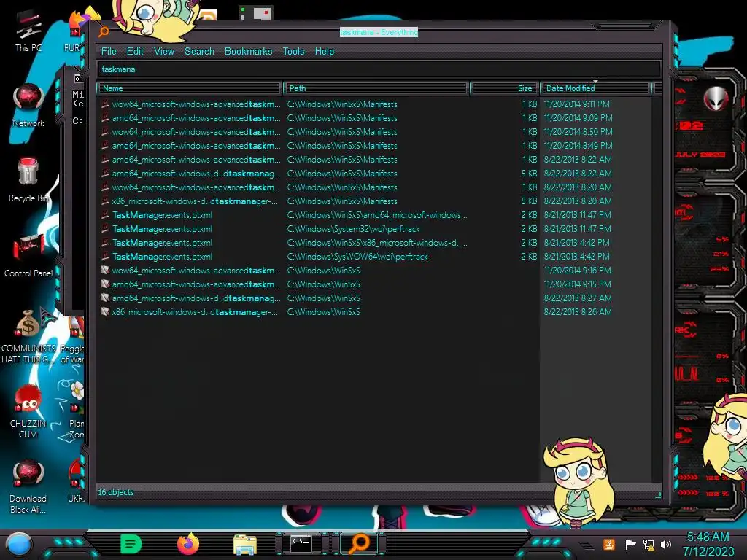
Task: Select file icon of row dated 11/20/2014 8:50 PM
Action: (x=105, y=131)
